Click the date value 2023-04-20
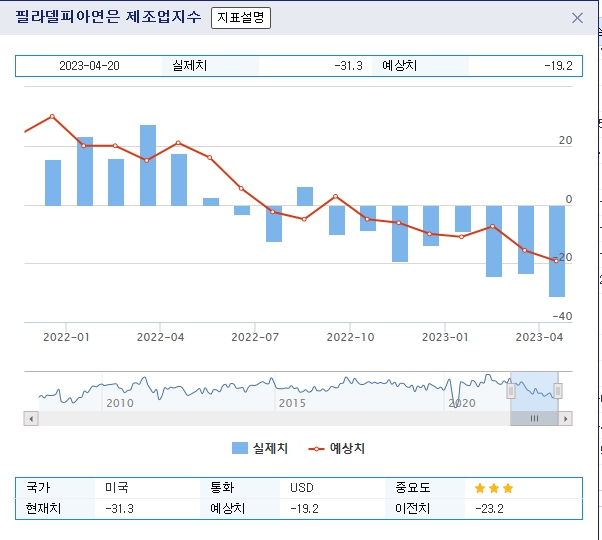 pyautogui.click(x=89, y=66)
